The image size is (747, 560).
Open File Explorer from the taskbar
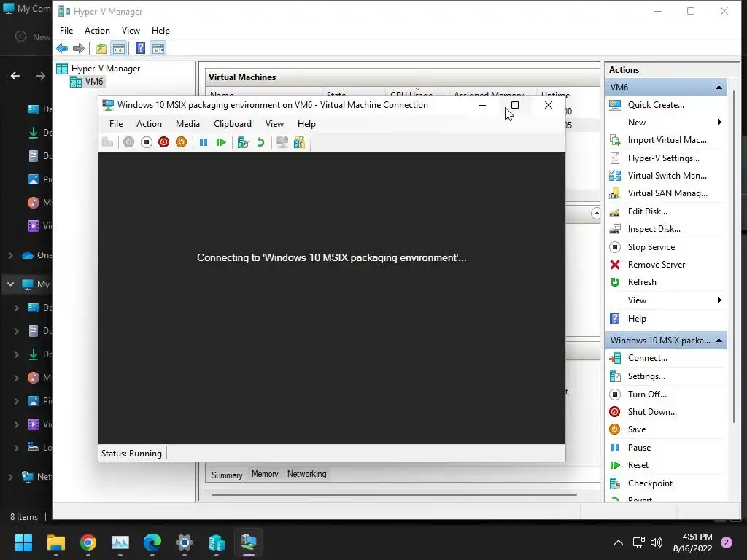55,542
